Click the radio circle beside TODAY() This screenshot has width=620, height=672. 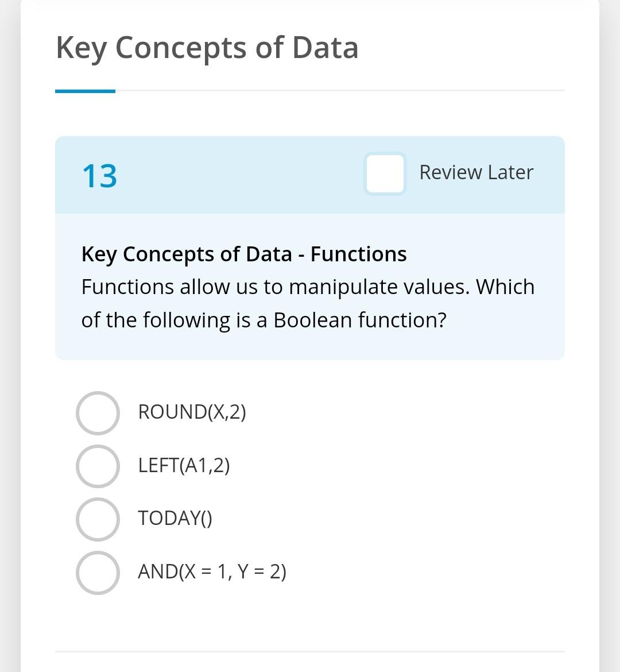pos(98,519)
